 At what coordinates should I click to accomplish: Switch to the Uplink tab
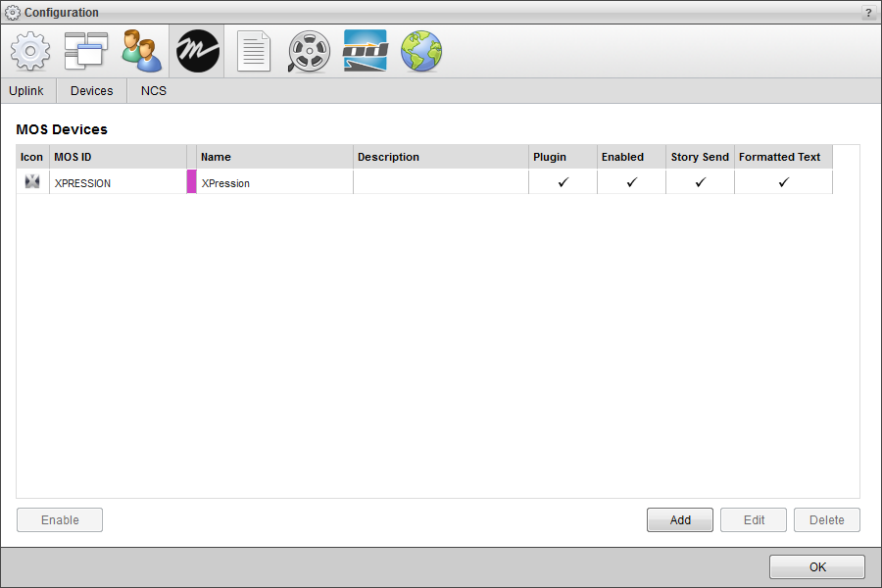(x=26, y=90)
